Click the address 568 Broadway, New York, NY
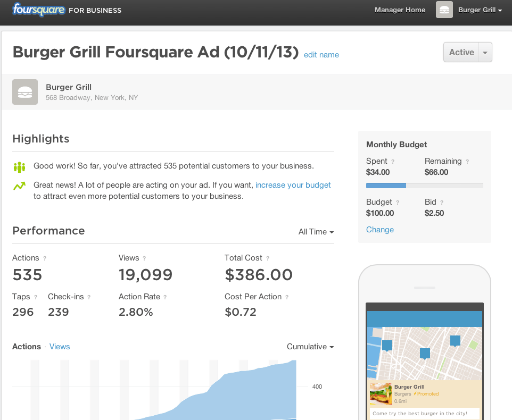Image resolution: width=512 pixels, height=420 pixels. click(x=92, y=97)
